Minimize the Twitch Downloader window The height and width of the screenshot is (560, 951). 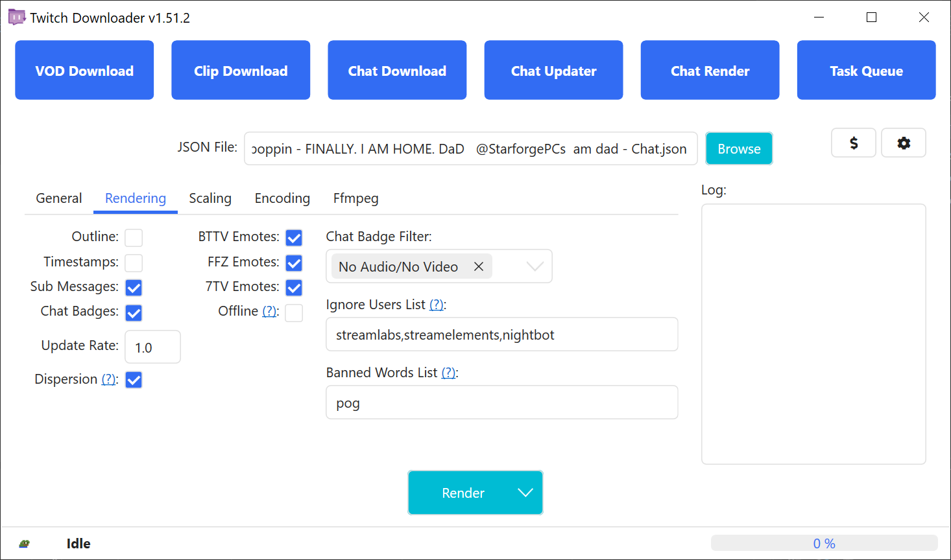coord(819,17)
